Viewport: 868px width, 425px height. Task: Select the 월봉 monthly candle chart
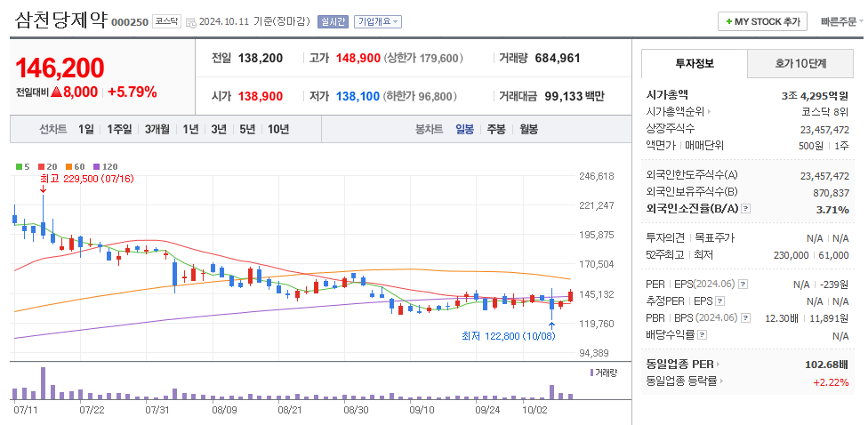click(x=528, y=130)
